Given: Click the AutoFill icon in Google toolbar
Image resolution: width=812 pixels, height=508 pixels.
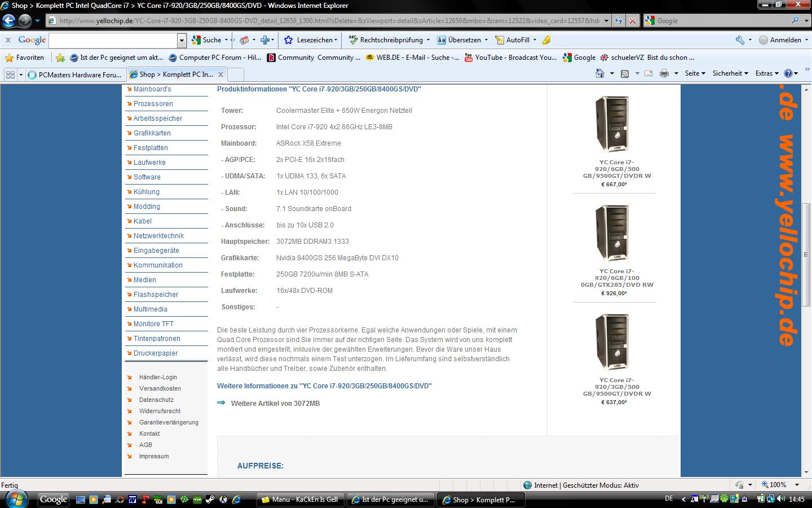Looking at the screenshot, I should pos(500,40).
